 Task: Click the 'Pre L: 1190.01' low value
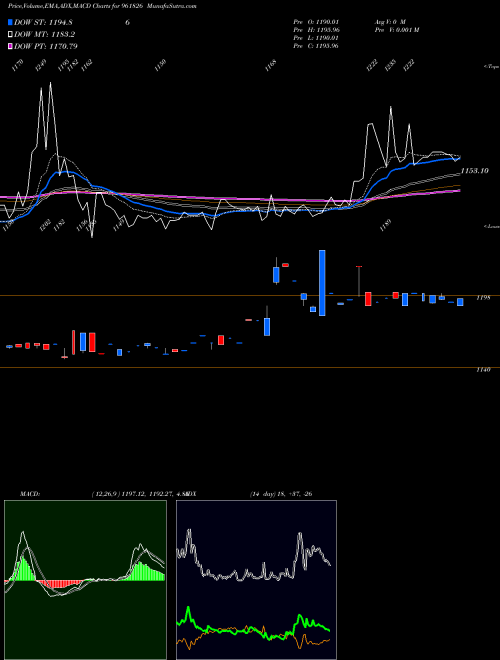click(x=316, y=38)
